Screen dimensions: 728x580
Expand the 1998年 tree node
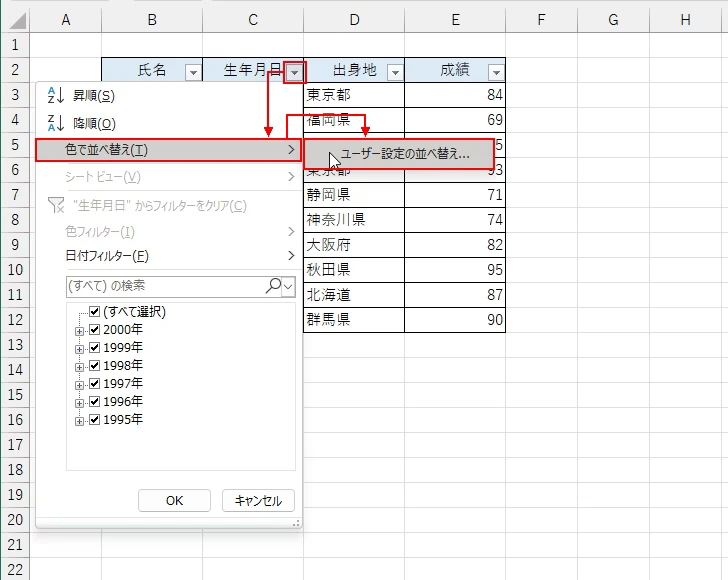coord(79,367)
